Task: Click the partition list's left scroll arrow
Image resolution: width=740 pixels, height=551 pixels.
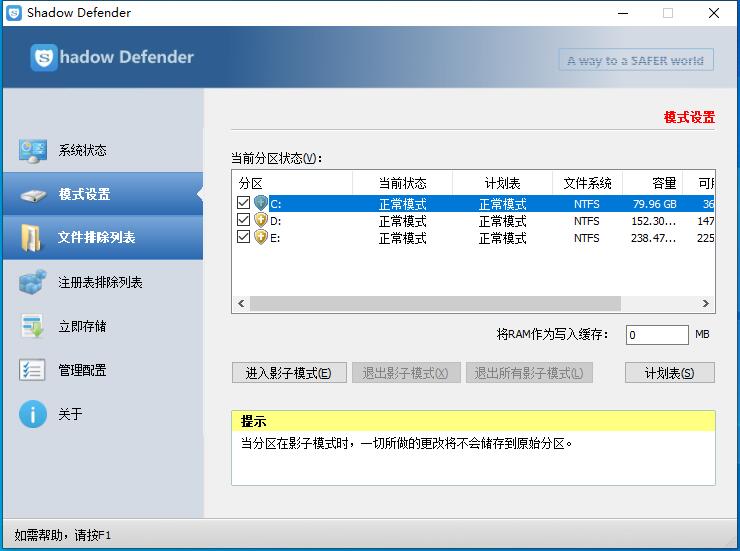Action: click(241, 303)
